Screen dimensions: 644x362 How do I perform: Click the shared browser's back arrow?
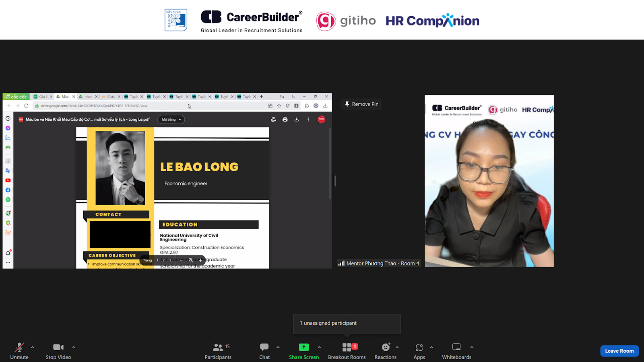point(9,106)
